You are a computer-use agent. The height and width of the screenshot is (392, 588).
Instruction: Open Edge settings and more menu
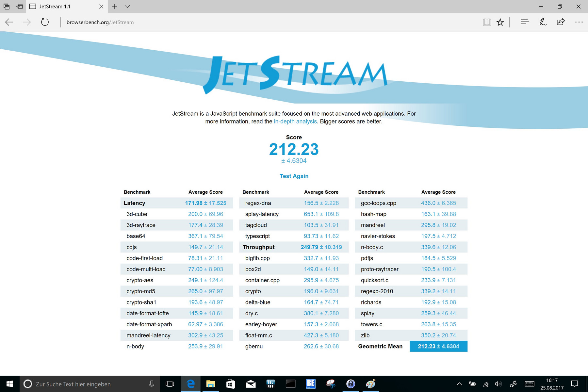coord(579,22)
